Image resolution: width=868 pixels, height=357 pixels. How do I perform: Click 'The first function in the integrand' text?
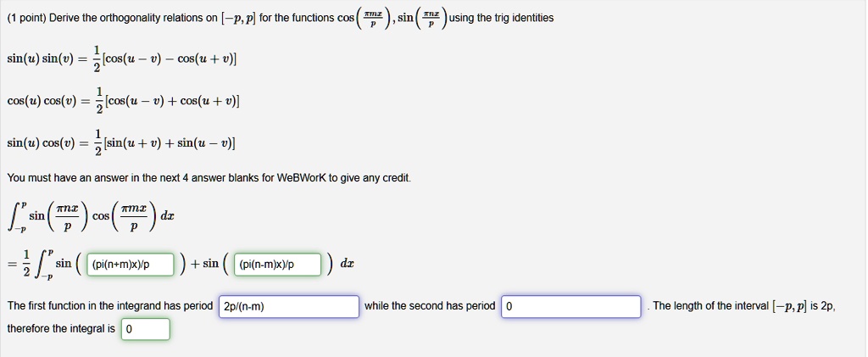click(x=109, y=306)
